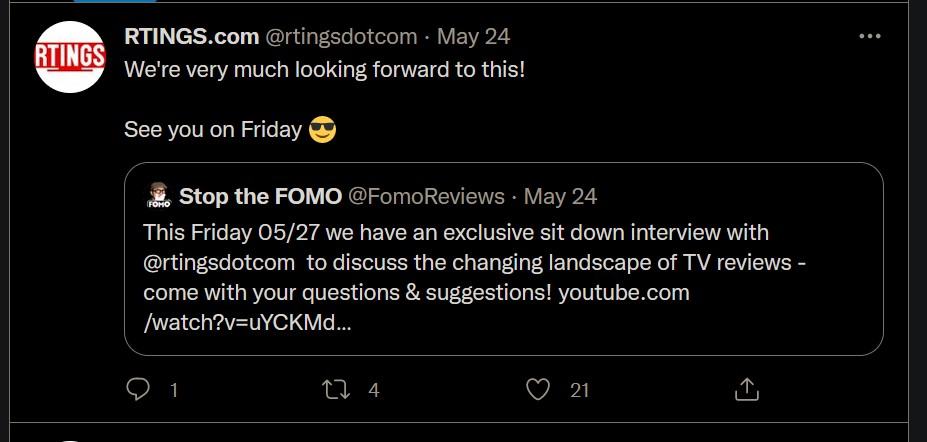Viewport: 927px width, 442px height.
Task: Open the RTINGS.com display name
Action: (192, 37)
